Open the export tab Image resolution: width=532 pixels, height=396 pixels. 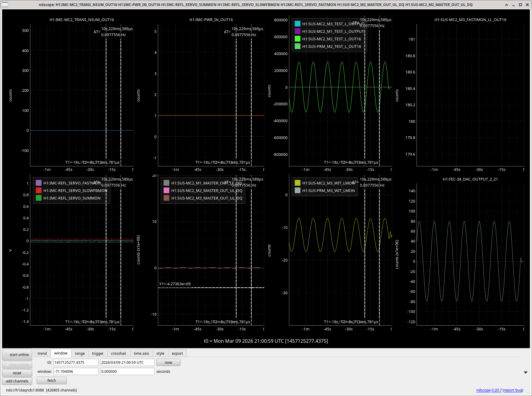(x=177, y=353)
